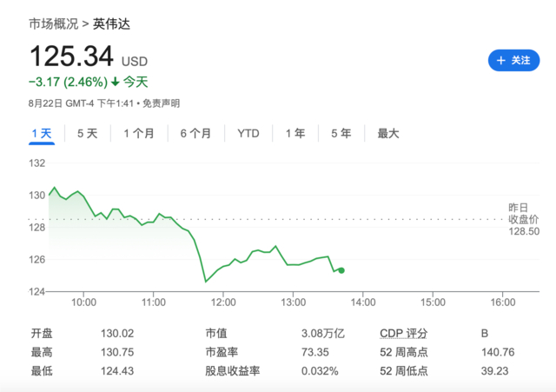Open the 5 年 chart tab
The image size is (556, 392).
pos(341,134)
